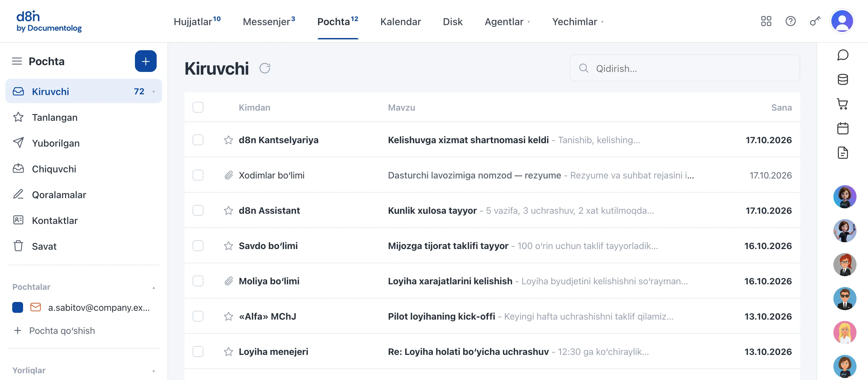This screenshot has width=868, height=380.
Task: Open the chat bubble icon in right panel
Action: click(843, 55)
